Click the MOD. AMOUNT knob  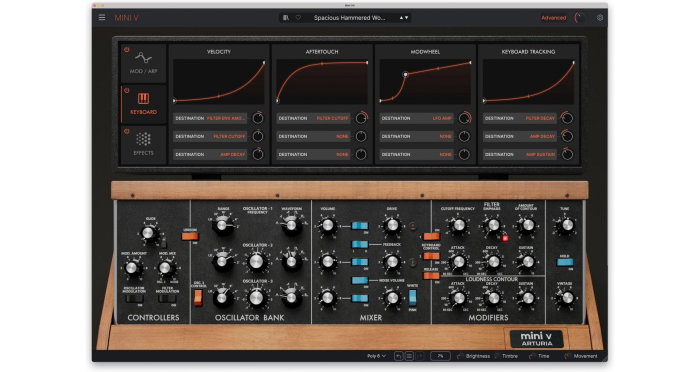[x=132, y=268]
